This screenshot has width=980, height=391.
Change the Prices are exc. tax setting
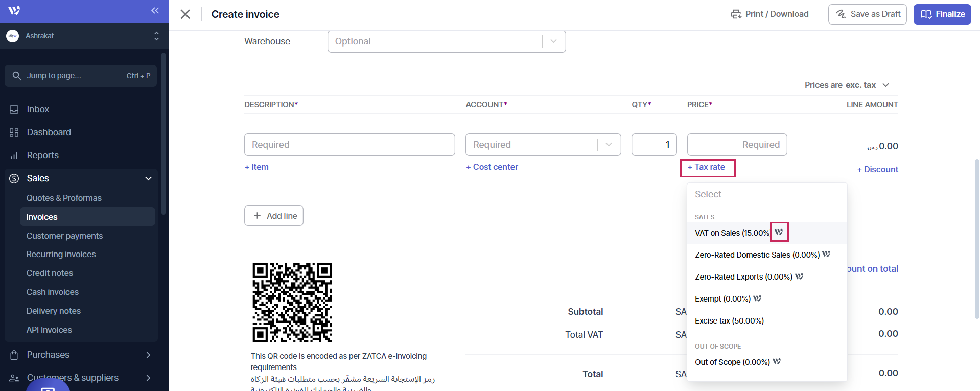coord(847,85)
